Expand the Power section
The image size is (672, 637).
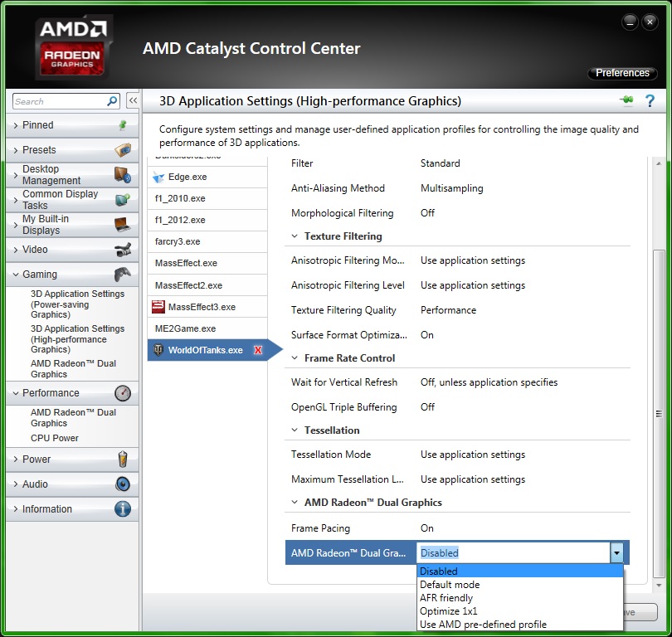pyautogui.click(x=16, y=460)
